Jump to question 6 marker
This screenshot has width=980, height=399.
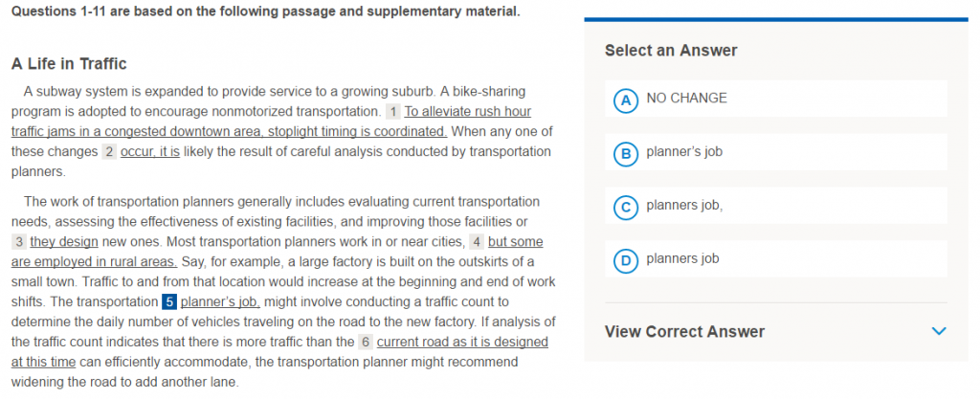pyautogui.click(x=365, y=342)
